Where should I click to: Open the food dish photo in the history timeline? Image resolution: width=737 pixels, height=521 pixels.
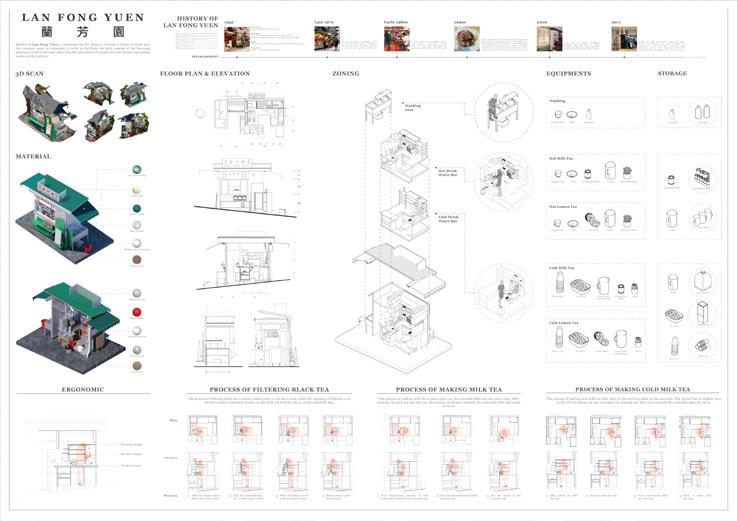467,39
